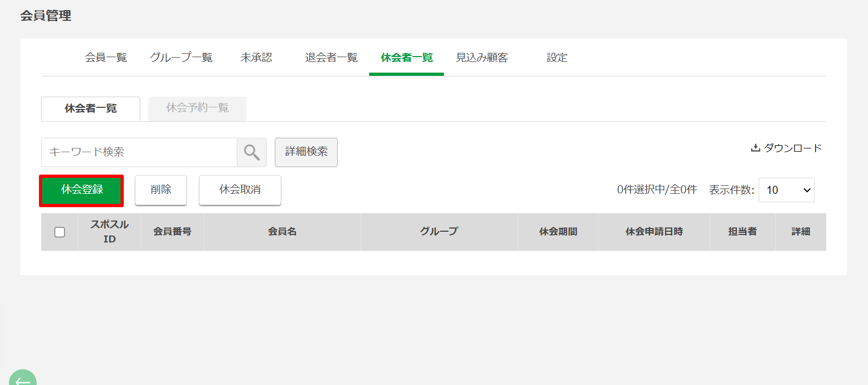Click the 担当者 column header
Viewport: 868px width, 385px height.
pos(743,232)
